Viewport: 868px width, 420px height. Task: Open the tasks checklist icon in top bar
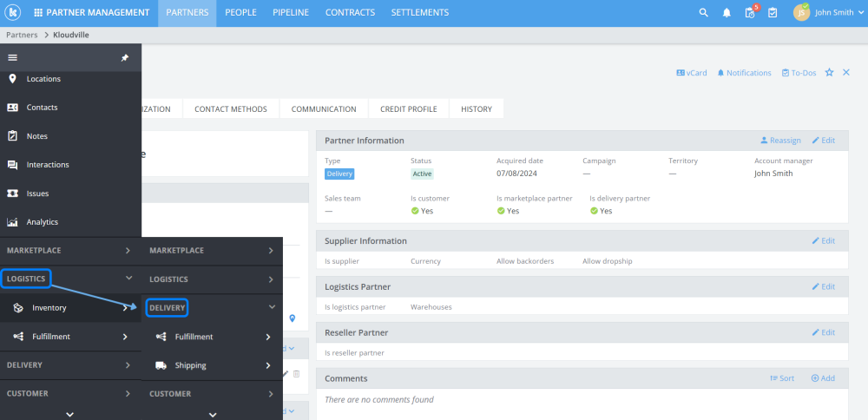click(x=773, y=13)
